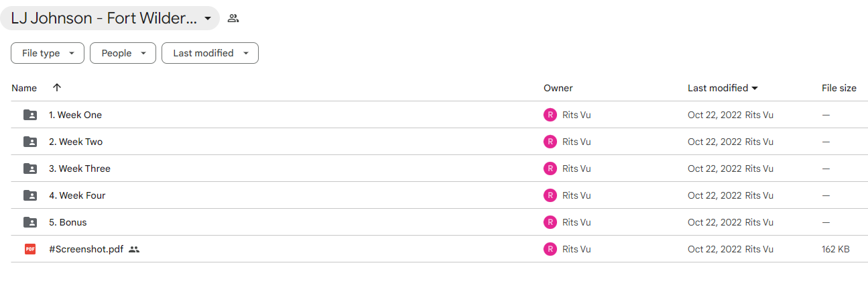Click the Owner column header
The width and height of the screenshot is (868, 290).
[558, 88]
